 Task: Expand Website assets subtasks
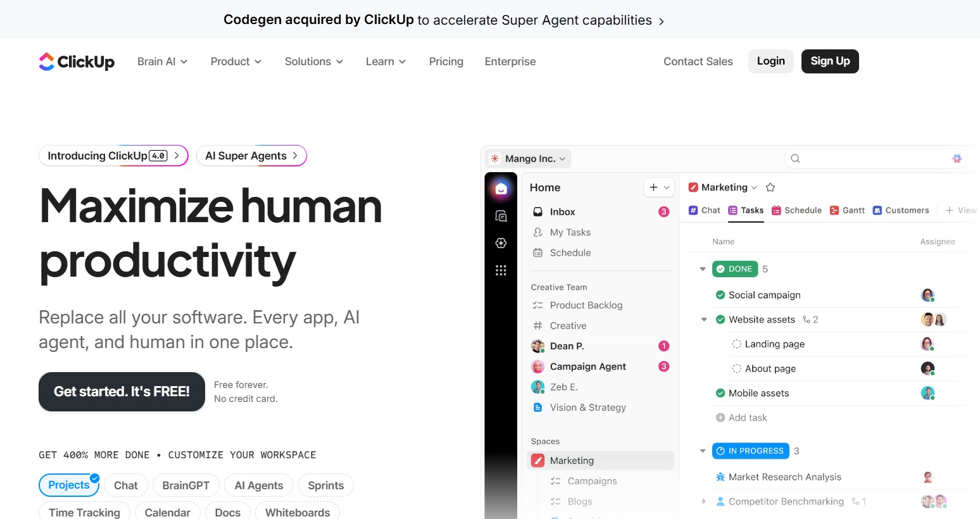[704, 320]
